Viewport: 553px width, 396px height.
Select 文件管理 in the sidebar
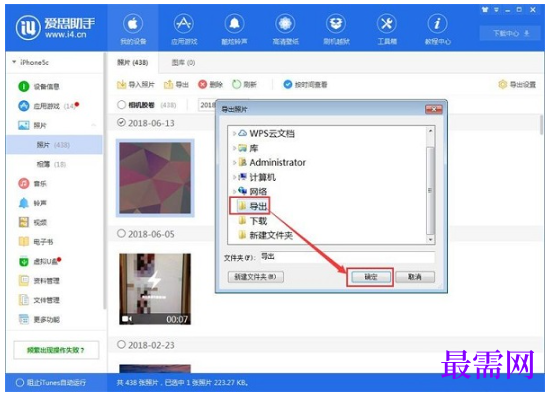[x=39, y=300]
